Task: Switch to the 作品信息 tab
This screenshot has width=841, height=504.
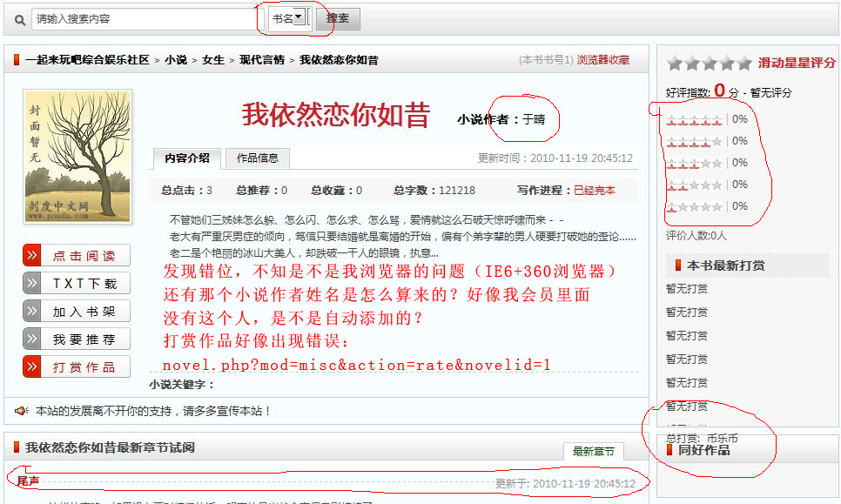Action: (258, 158)
